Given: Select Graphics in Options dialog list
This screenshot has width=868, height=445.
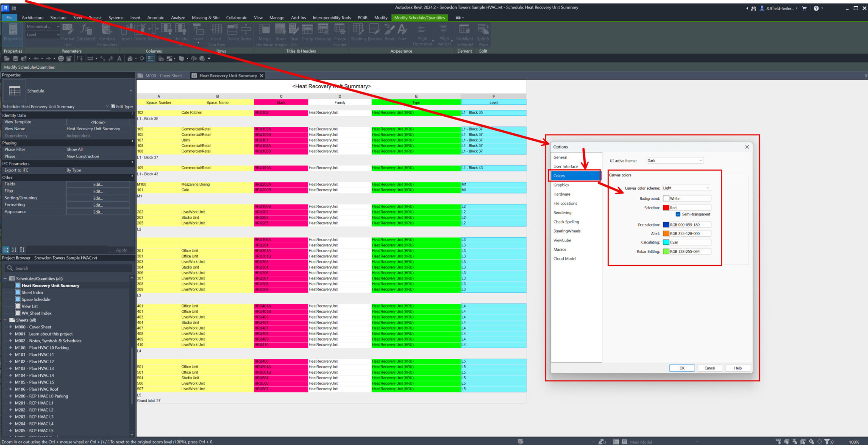Looking at the screenshot, I should (561, 185).
